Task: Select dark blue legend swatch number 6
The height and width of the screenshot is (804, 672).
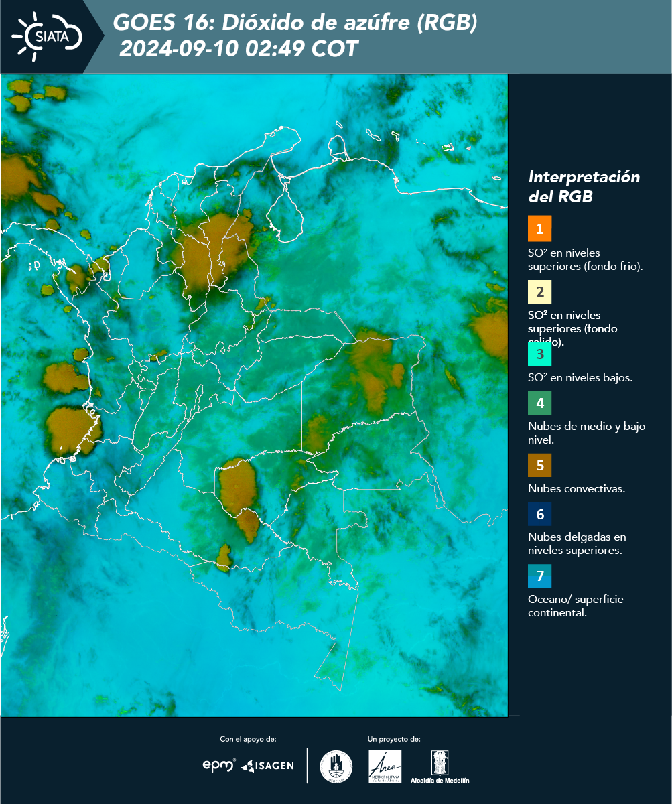Action: (x=539, y=515)
